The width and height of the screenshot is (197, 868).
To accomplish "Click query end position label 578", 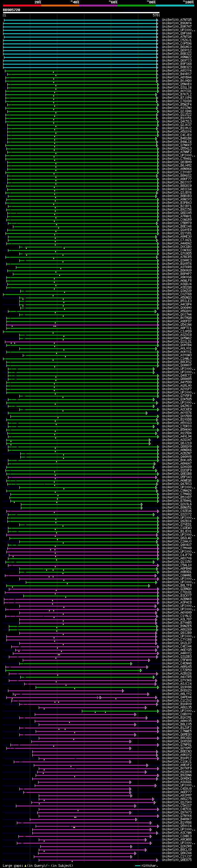I will (155, 15).
